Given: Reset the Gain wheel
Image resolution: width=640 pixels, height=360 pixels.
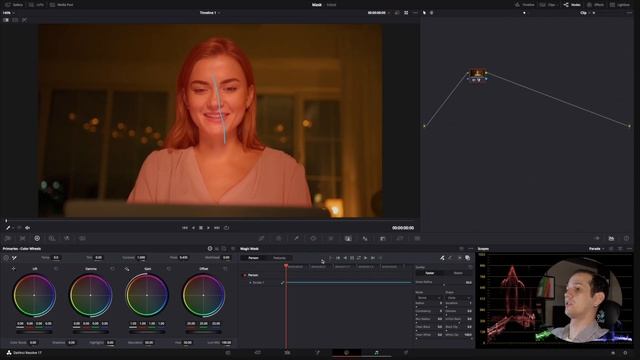Looking at the screenshot, I should 169,269.
